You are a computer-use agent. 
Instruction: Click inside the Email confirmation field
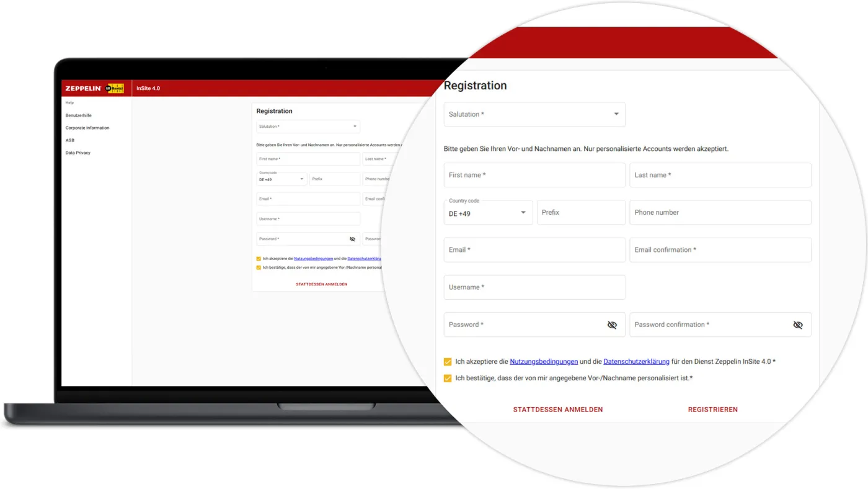pos(720,249)
